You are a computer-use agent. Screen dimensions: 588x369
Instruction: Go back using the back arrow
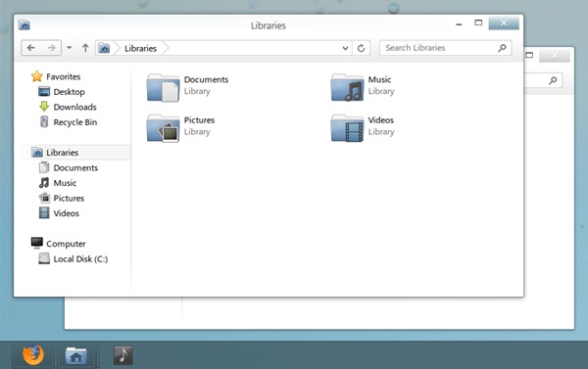pyautogui.click(x=31, y=48)
